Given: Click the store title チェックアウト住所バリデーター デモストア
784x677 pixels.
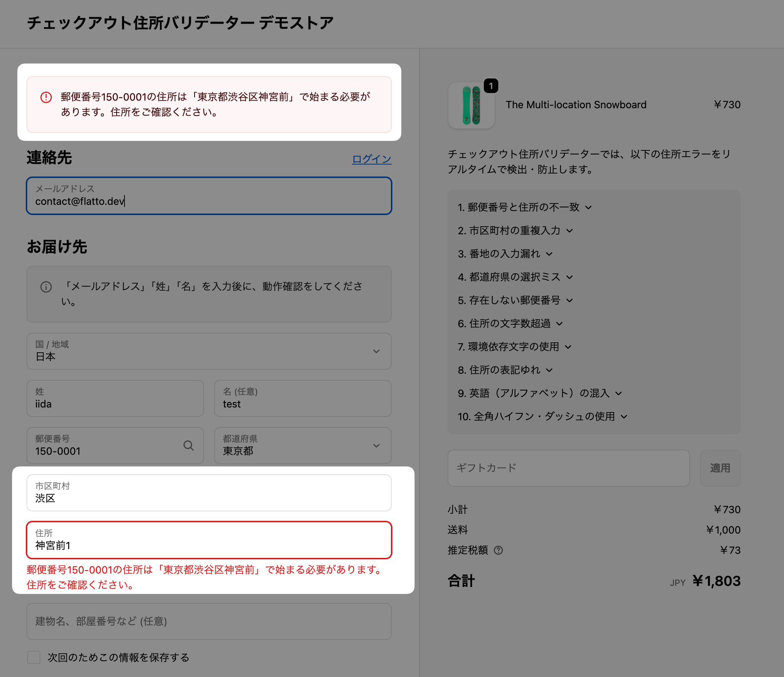Looking at the screenshot, I should click(180, 23).
